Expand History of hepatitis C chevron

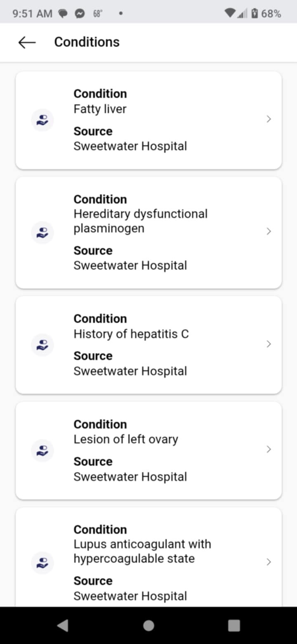[269, 344]
